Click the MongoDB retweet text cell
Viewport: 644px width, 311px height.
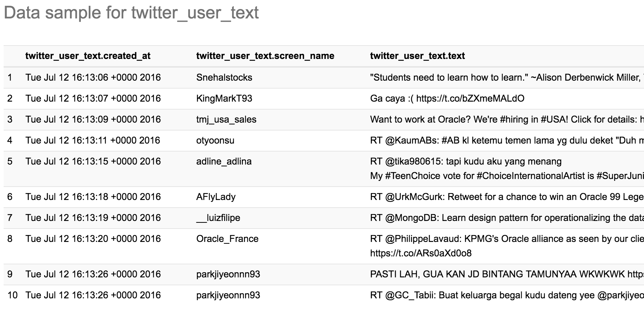506,218
